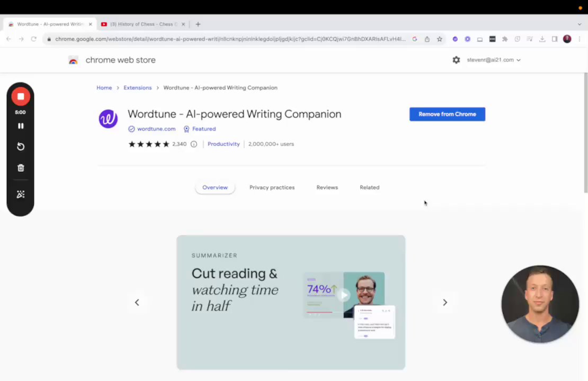Bookmark this page with the star icon
This screenshot has width=588, height=381.
[x=440, y=39]
